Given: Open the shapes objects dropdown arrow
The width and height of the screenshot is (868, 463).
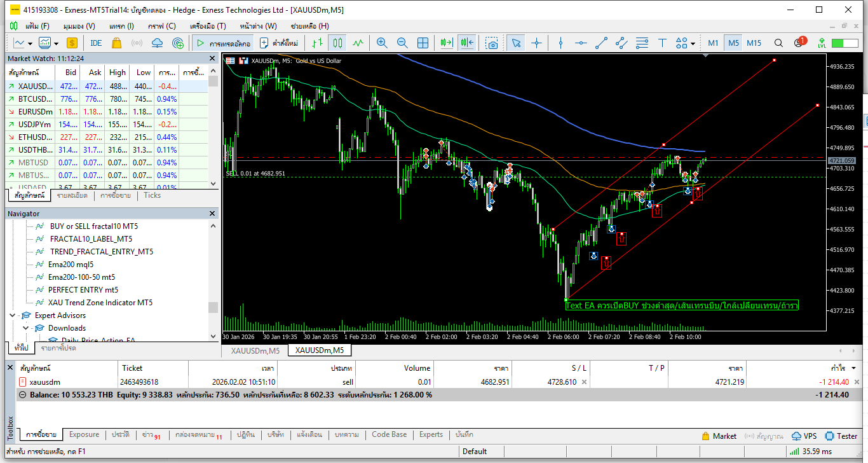Looking at the screenshot, I should tap(693, 43).
